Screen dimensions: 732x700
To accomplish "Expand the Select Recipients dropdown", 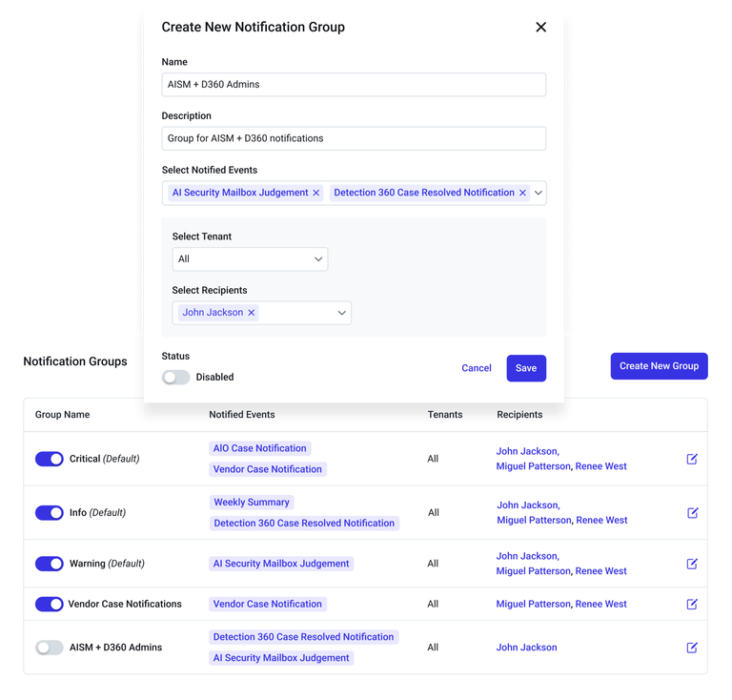I will click(x=341, y=313).
